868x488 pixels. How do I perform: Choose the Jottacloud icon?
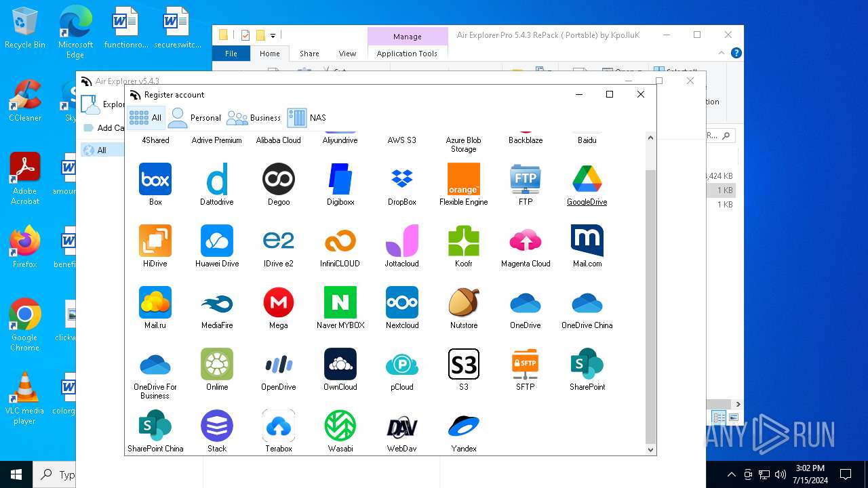[x=402, y=241]
